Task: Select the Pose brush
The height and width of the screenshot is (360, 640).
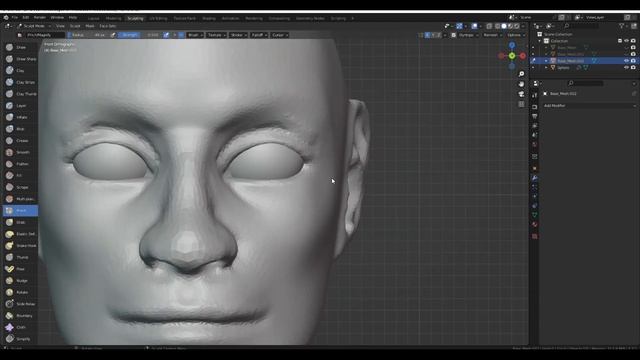Action: 20,269
